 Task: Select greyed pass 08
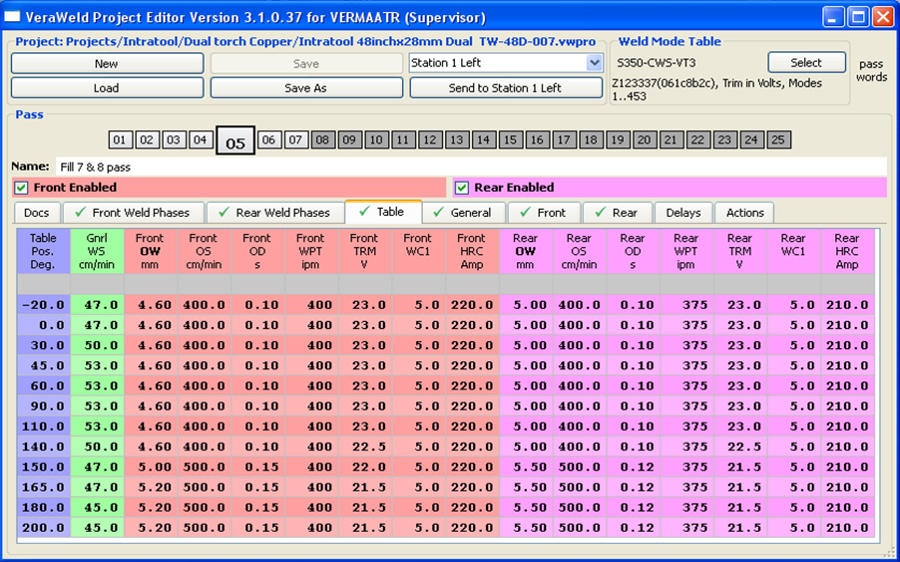click(x=323, y=139)
